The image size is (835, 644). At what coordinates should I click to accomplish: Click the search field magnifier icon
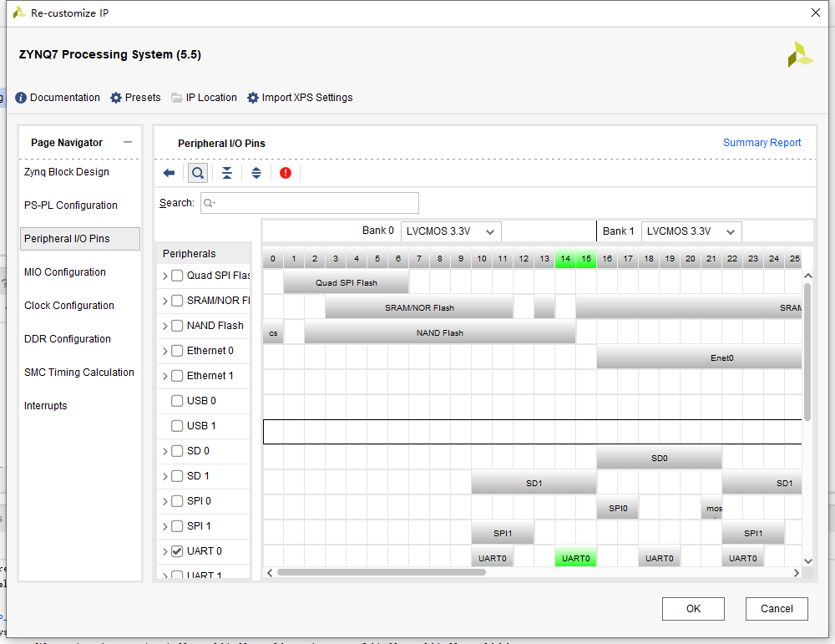(210, 203)
